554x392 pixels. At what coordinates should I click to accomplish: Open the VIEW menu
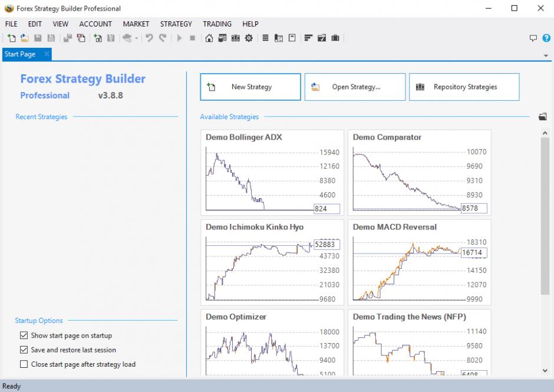coord(61,24)
